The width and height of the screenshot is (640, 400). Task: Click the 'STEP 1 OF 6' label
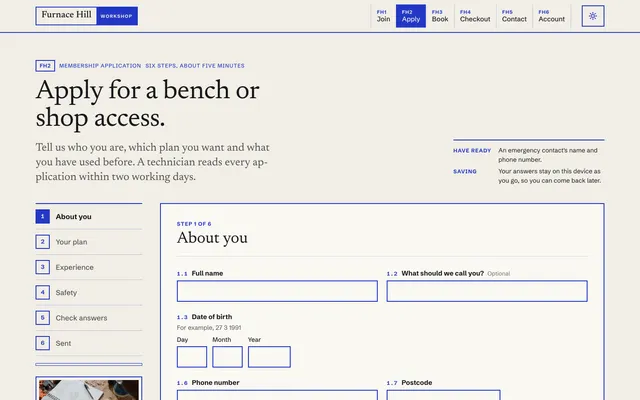(x=194, y=224)
